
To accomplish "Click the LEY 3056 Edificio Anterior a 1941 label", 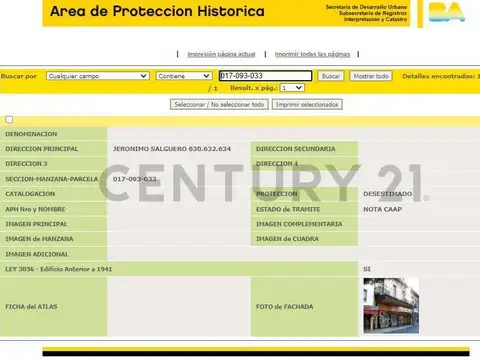I will click(x=59, y=269).
